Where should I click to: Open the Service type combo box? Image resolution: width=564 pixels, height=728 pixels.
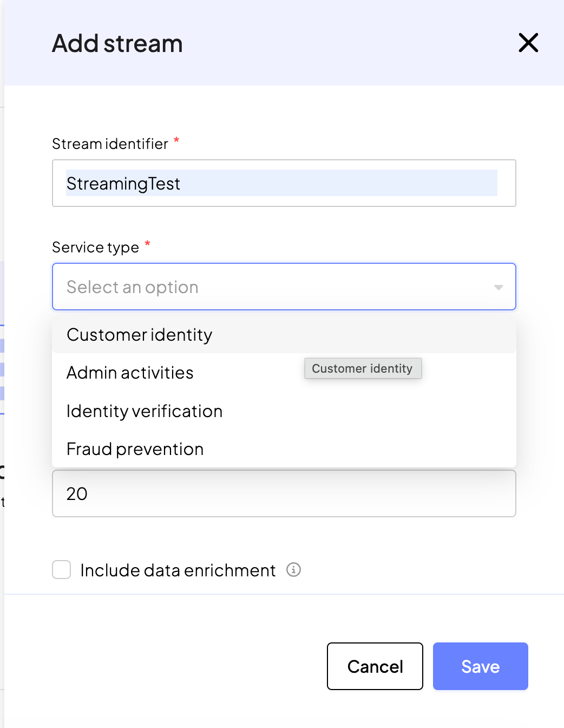[271, 287]
